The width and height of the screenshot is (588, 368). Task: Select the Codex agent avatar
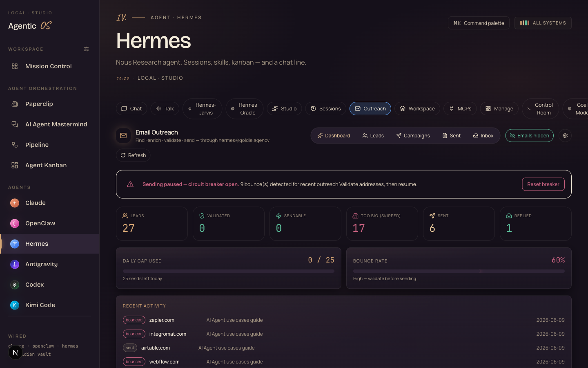click(15, 285)
